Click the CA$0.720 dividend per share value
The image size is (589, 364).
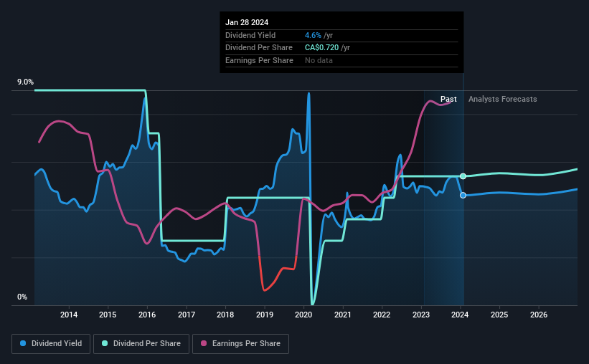click(321, 48)
